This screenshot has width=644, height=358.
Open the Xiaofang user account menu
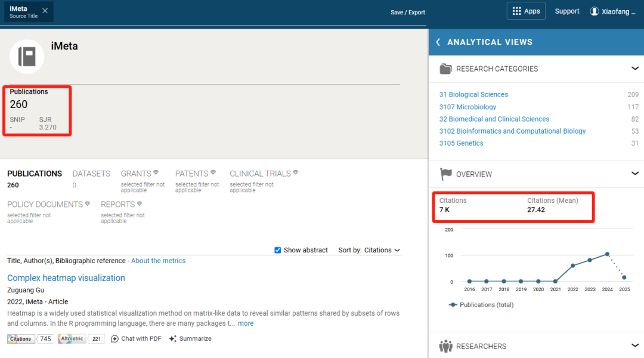point(612,11)
